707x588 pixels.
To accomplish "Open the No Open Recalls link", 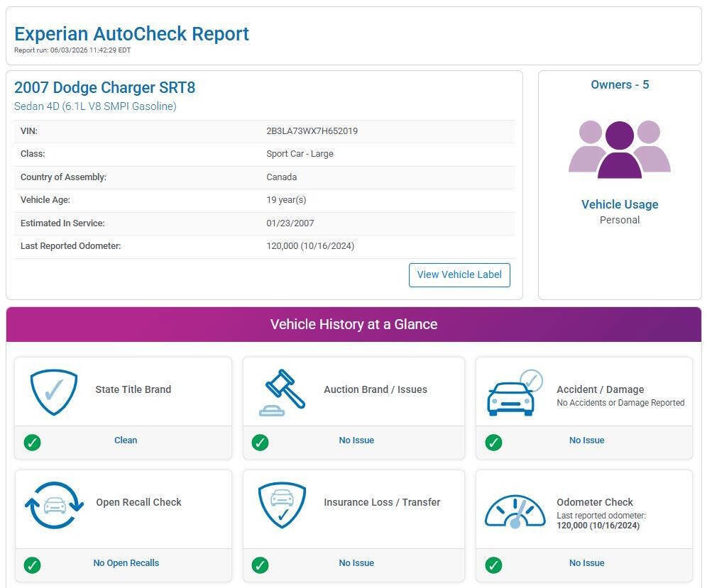I will tap(126, 562).
